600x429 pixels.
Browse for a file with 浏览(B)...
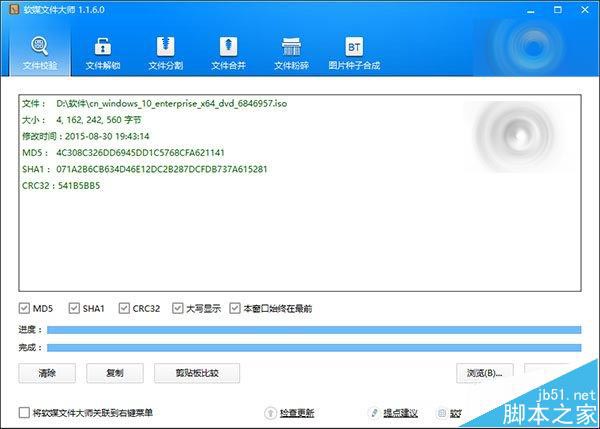click(484, 373)
